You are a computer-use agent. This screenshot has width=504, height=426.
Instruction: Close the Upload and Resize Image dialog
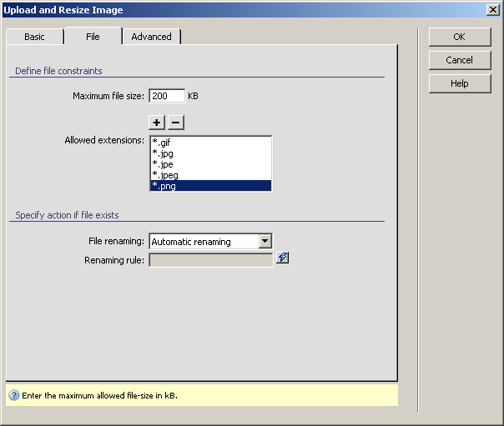pyautogui.click(x=493, y=10)
